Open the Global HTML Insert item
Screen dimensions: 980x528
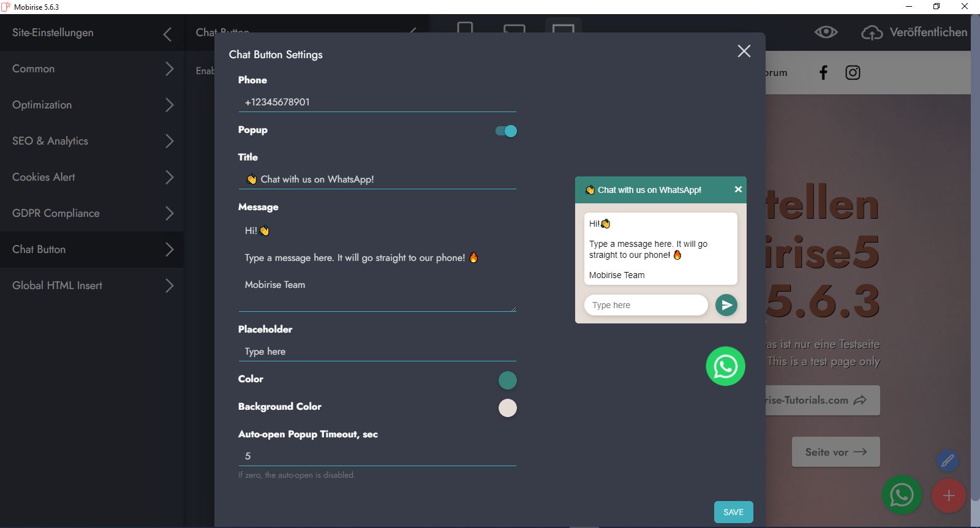tap(92, 285)
